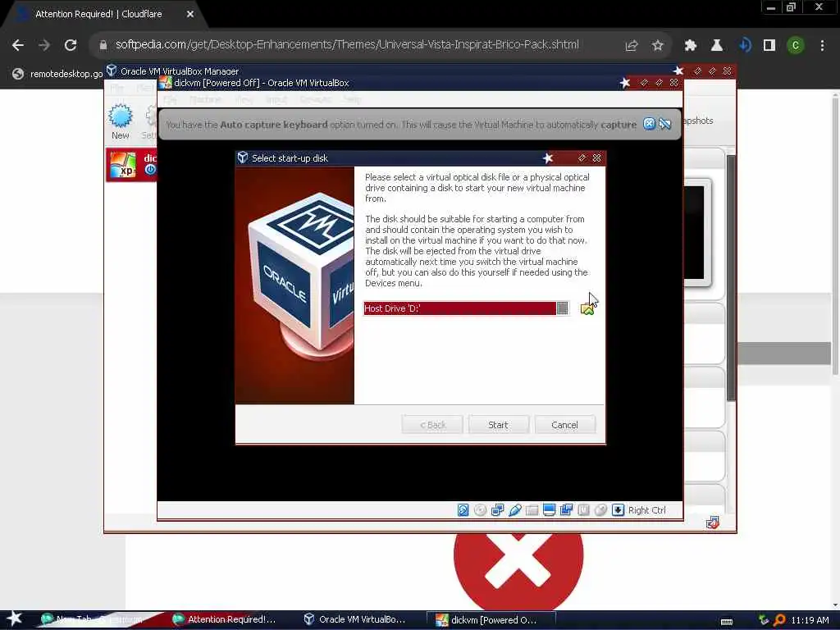The height and width of the screenshot is (630, 840).
Task: Click the keyboard icon in system tray
Action: (727, 622)
